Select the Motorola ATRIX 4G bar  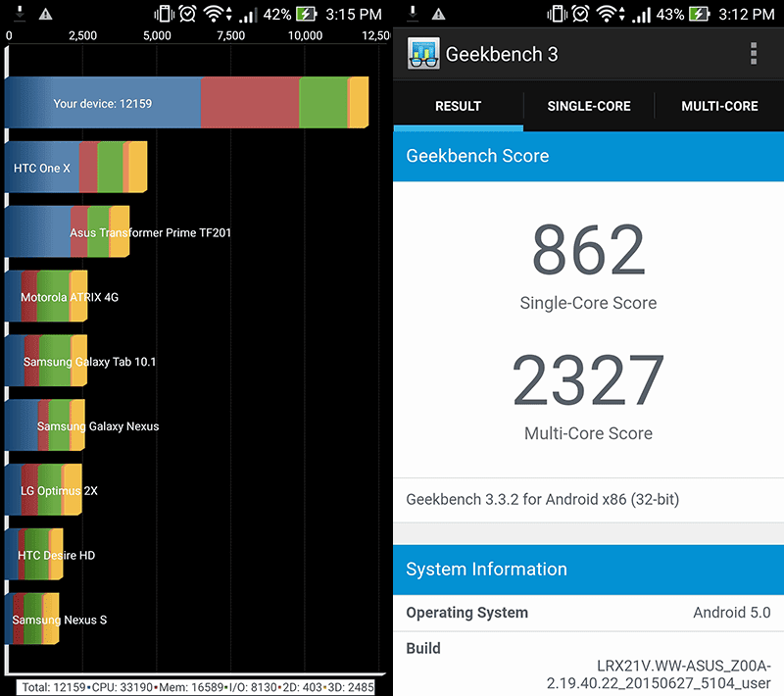[x=46, y=296]
